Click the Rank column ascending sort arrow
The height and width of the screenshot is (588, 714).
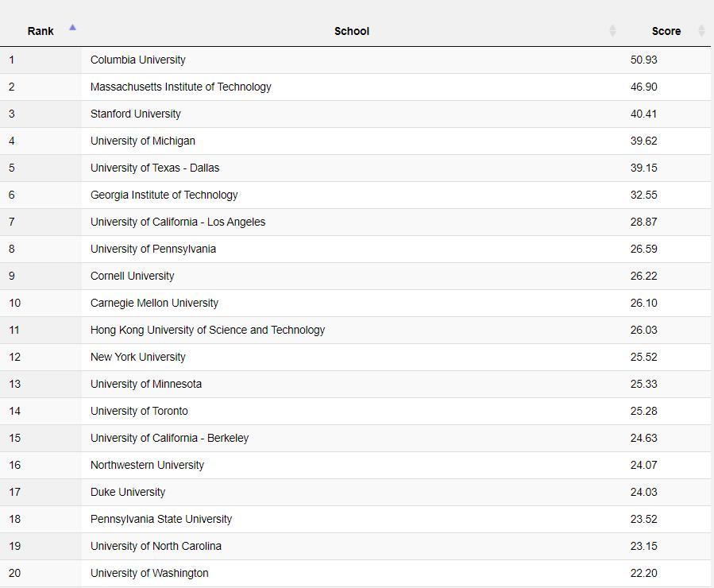(x=72, y=28)
